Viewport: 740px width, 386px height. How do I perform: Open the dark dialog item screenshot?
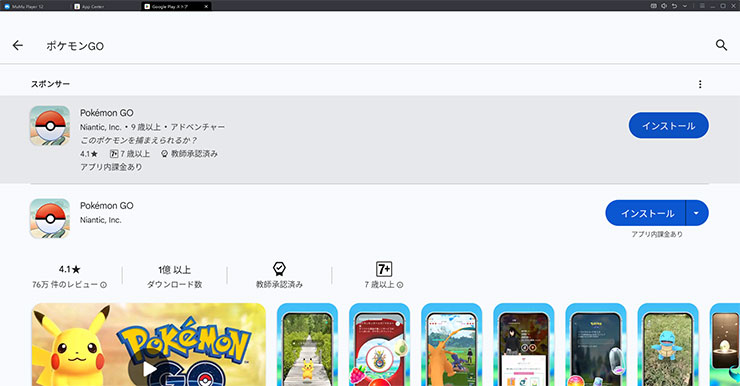pyautogui.click(x=596, y=344)
